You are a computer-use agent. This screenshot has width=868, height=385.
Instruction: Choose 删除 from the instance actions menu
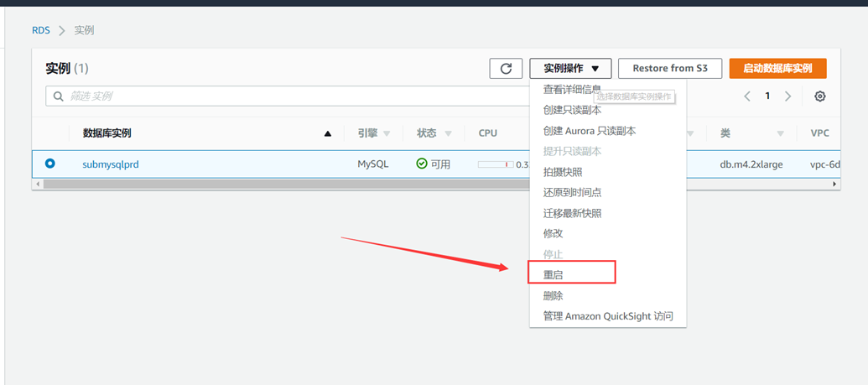tap(554, 295)
